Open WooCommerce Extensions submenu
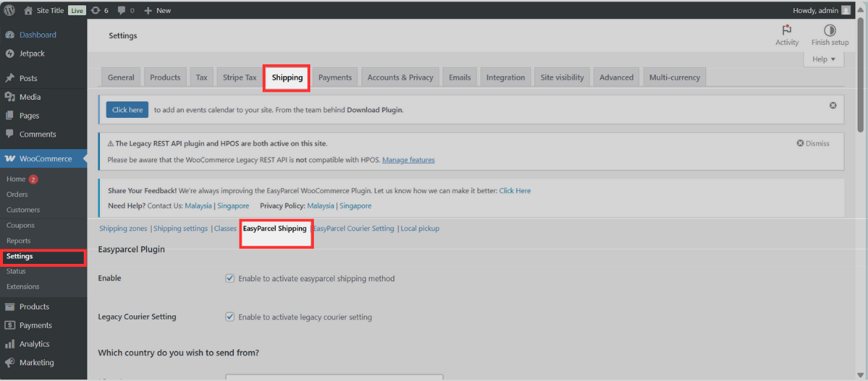 click(22, 286)
